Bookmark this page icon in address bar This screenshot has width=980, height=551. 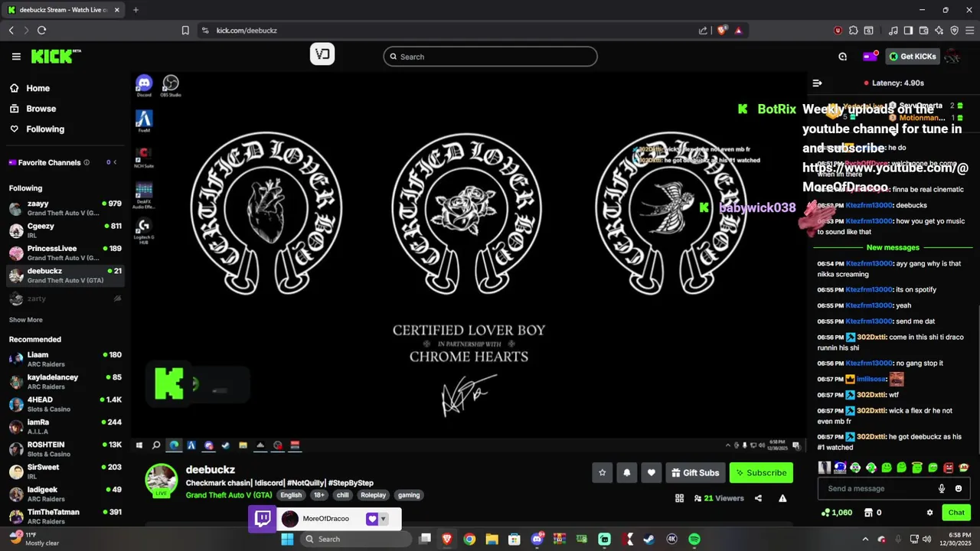coord(185,31)
